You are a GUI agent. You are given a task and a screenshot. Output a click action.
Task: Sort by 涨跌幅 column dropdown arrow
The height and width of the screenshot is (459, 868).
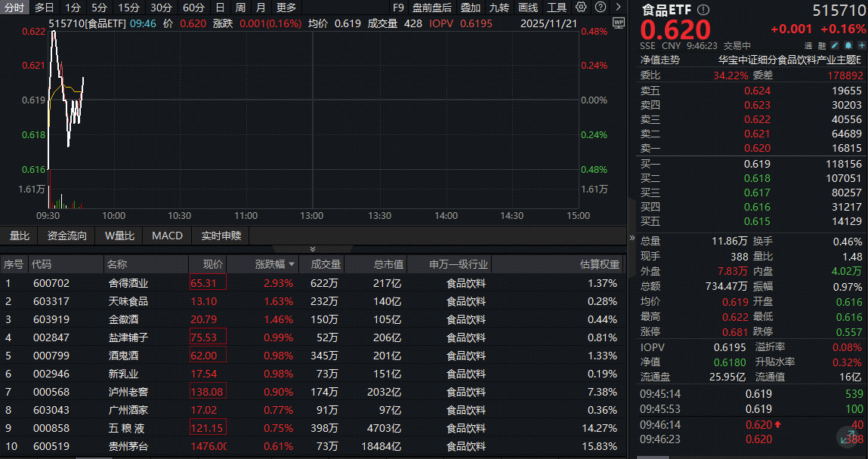click(x=292, y=264)
